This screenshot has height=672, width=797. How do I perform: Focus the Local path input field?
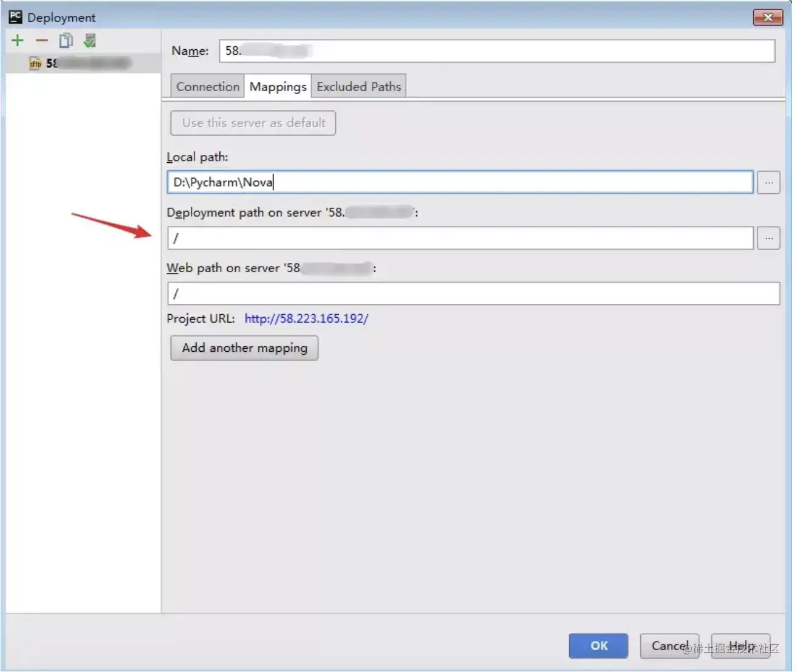[x=460, y=182]
